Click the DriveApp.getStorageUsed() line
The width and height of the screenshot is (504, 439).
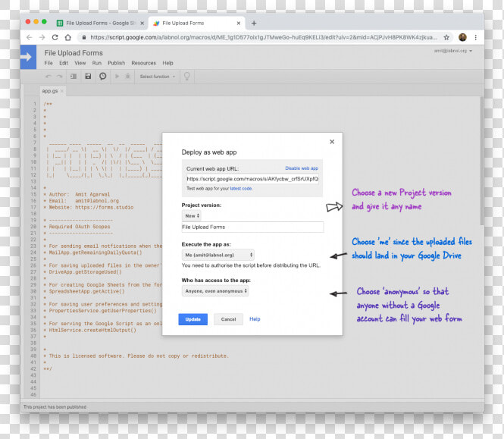coord(83,272)
